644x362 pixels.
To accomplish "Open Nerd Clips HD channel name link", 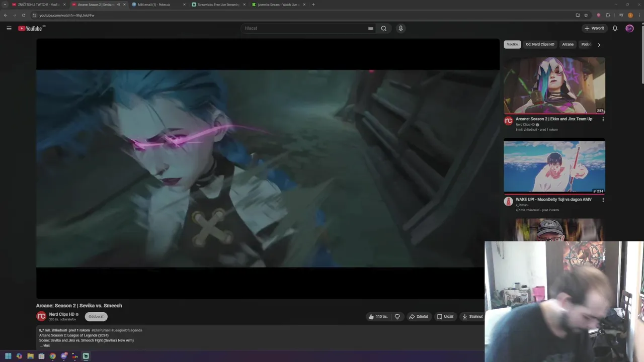I will coord(61,314).
